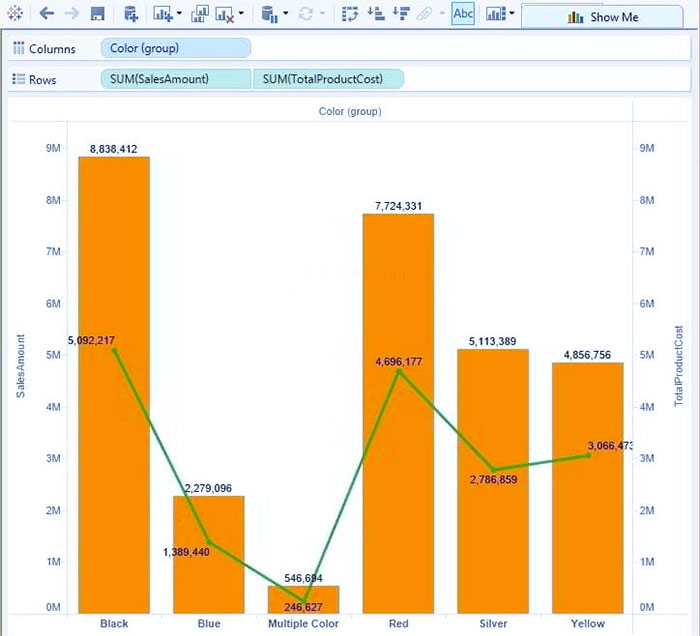Click the Columns shelf label
This screenshot has width=700, height=636.
click(52, 49)
